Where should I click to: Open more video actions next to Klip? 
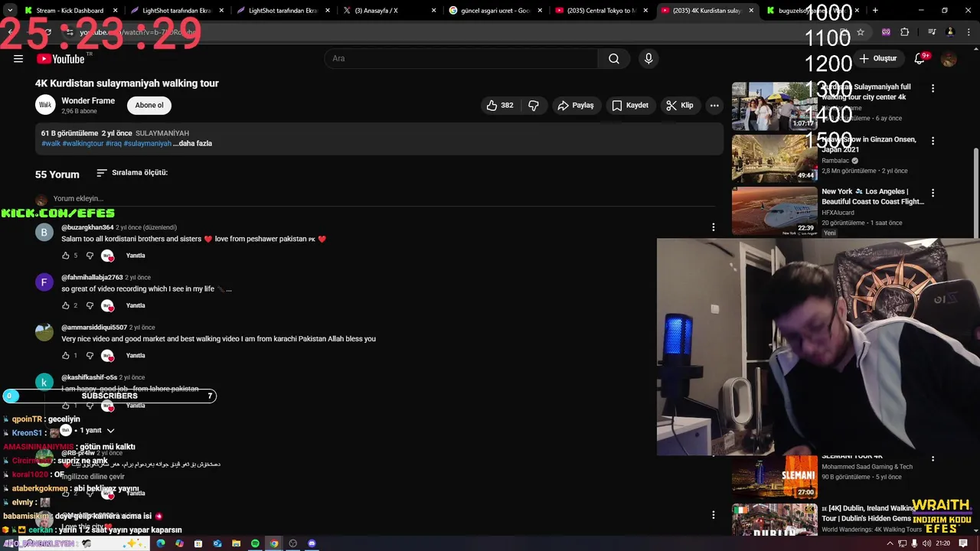point(714,106)
